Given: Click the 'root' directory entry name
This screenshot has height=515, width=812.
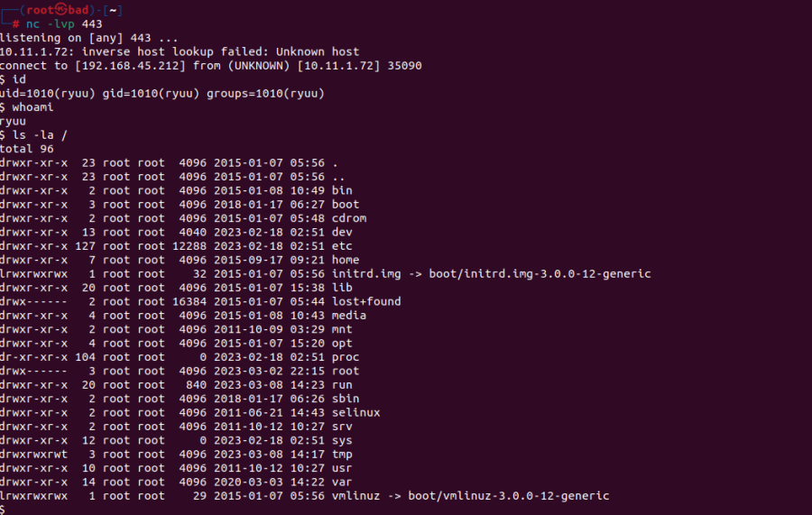Looking at the screenshot, I should click(x=346, y=371).
